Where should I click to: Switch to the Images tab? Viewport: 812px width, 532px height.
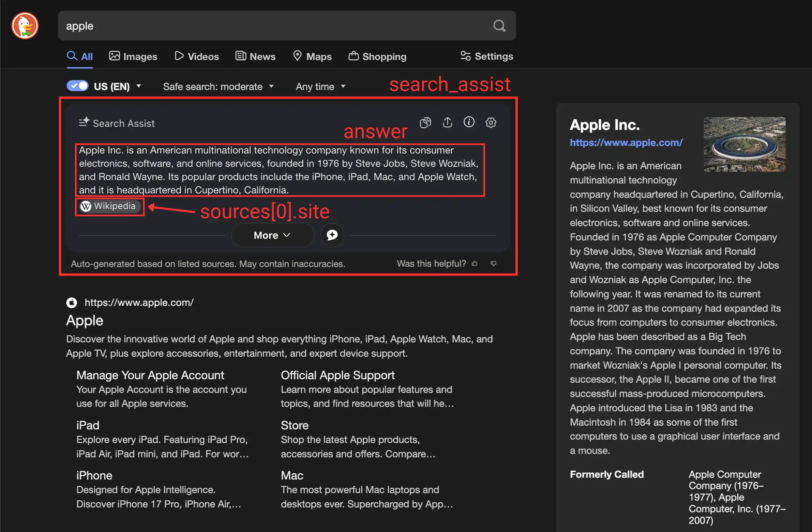[x=133, y=56]
